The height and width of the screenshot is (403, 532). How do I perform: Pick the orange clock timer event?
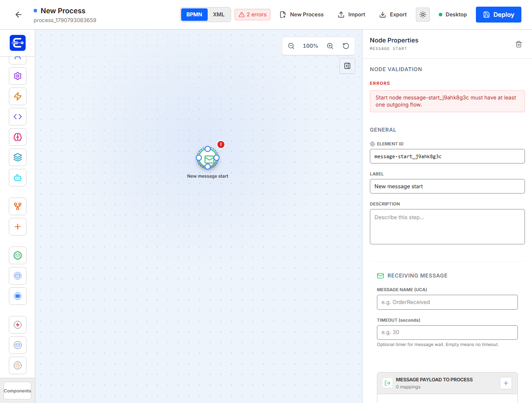pyautogui.click(x=18, y=365)
